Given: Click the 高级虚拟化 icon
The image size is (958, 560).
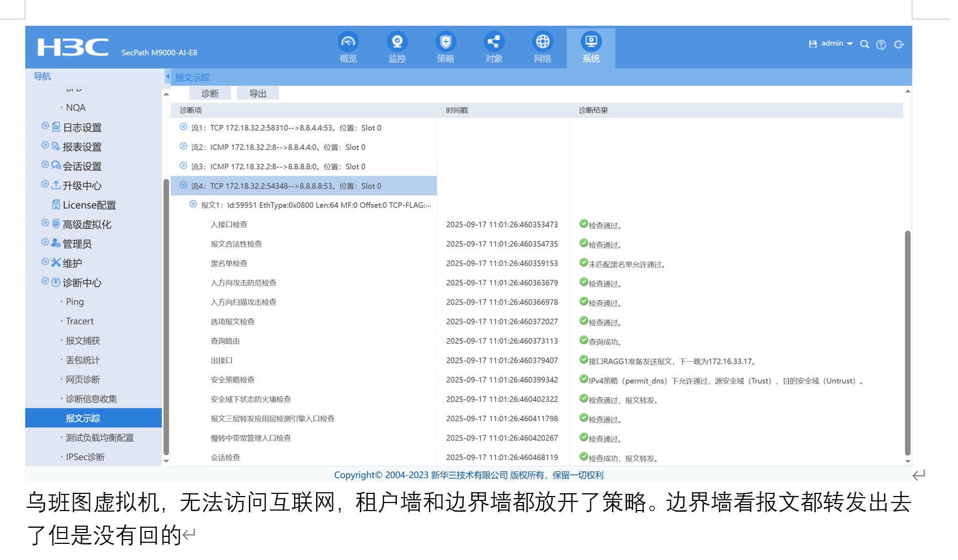Looking at the screenshot, I should (56, 224).
